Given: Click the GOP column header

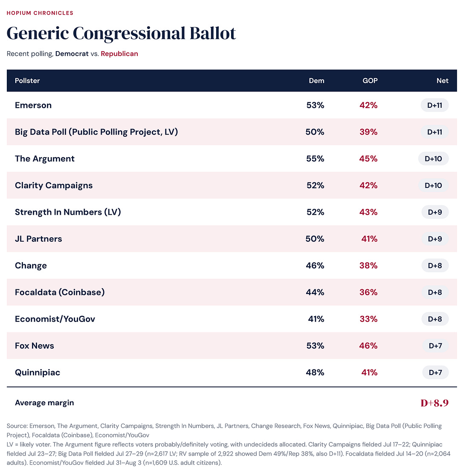Looking at the screenshot, I should coord(370,81).
